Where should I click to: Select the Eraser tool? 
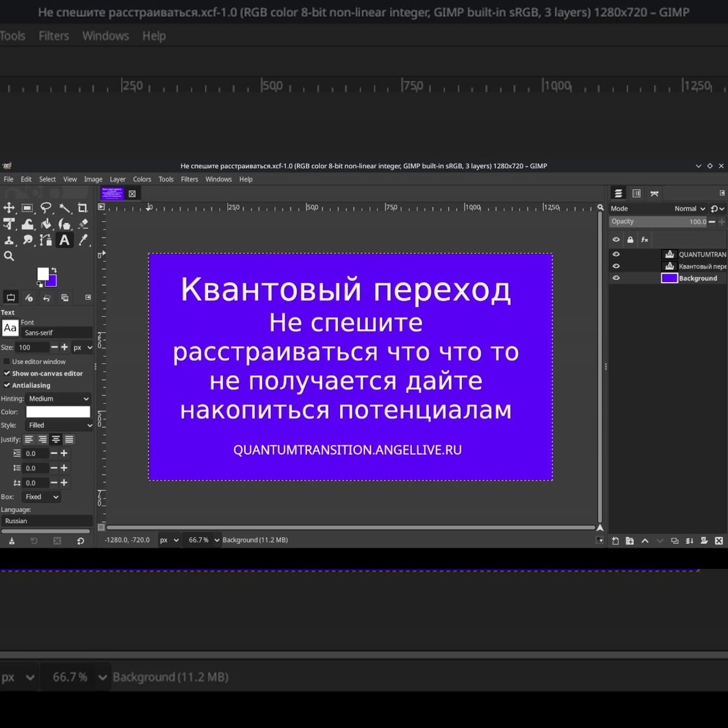click(83, 224)
